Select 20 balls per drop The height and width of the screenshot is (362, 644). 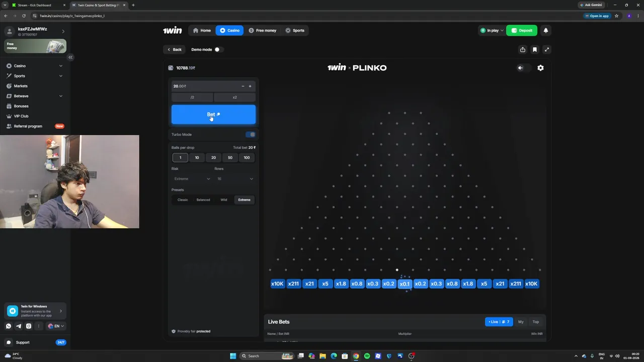coord(213,157)
